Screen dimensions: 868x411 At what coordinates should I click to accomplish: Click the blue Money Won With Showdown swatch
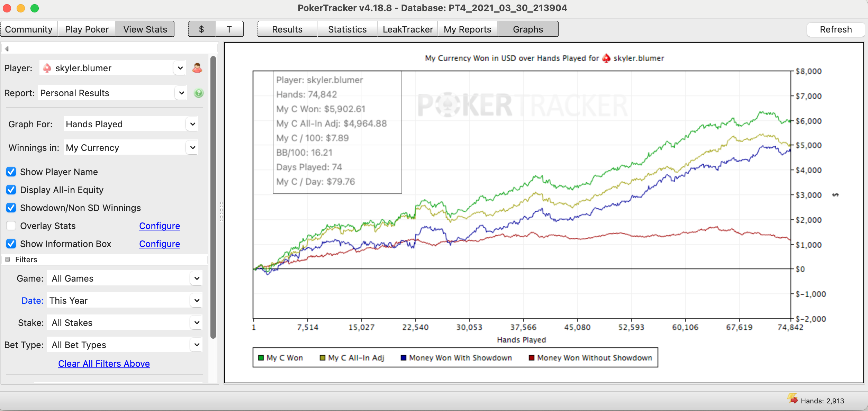[x=404, y=358]
